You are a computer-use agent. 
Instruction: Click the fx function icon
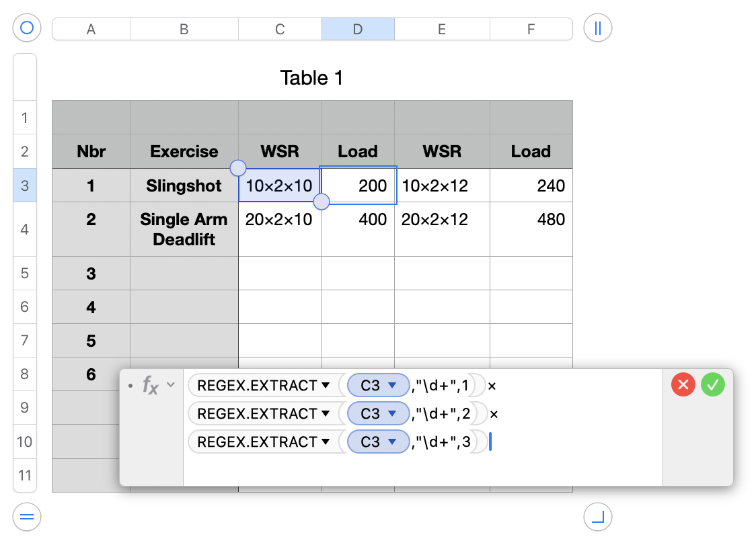150,386
